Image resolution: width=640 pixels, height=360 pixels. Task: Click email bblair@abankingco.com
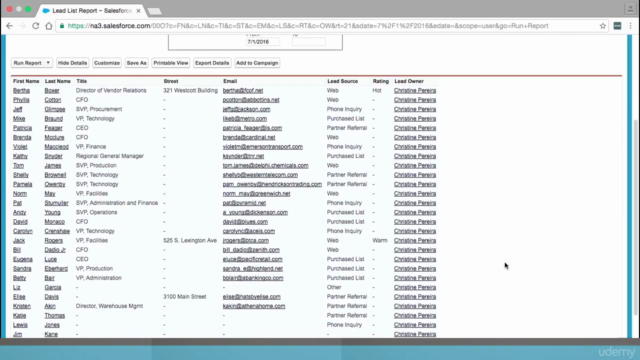[x=253, y=278]
